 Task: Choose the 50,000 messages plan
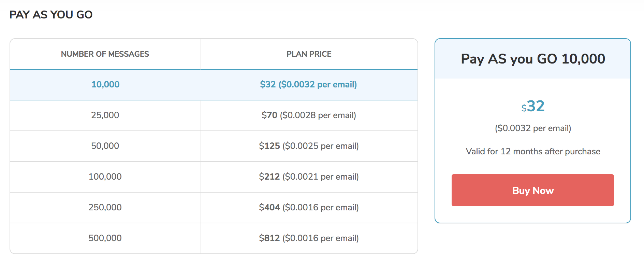pos(214,146)
